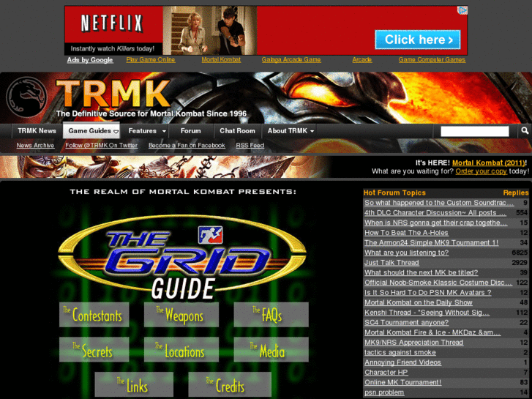Open 'What are you listening to?' topic
532x399 pixels.
coord(406,253)
